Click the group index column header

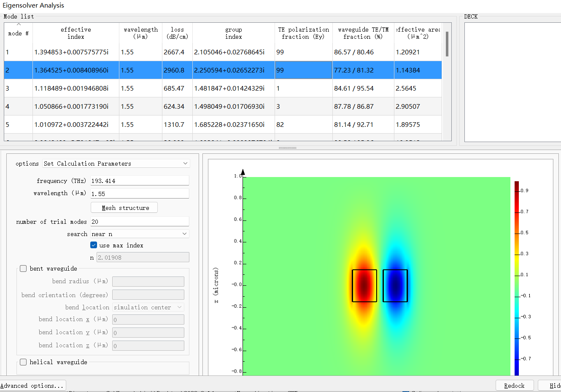[233, 33]
